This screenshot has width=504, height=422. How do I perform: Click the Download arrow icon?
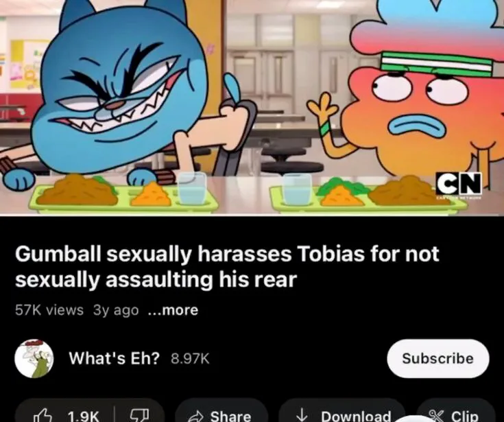[x=301, y=415]
